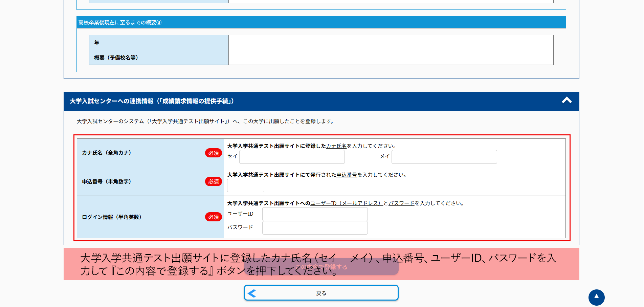Viewport: 644px width, 307px height.
Task: Focus the セイ kana name field
Action: pyautogui.click(x=292, y=157)
